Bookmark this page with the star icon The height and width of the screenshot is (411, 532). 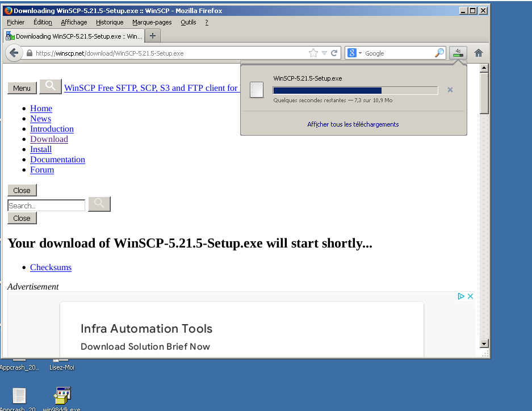coord(313,53)
